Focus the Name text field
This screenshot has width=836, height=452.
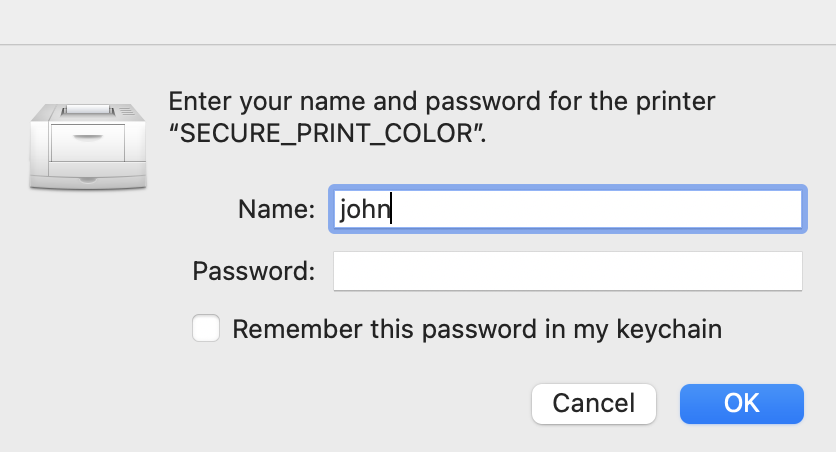(568, 209)
